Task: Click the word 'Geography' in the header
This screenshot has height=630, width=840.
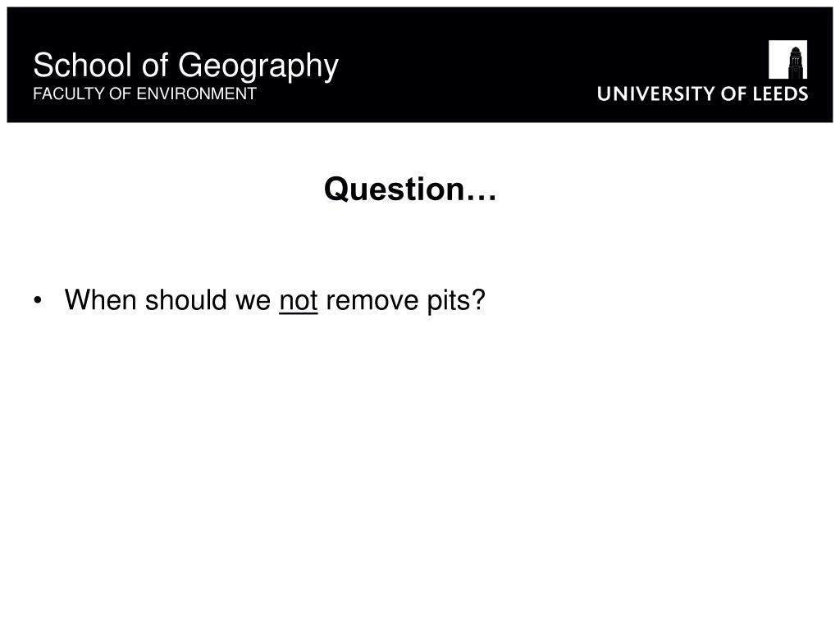Action: pos(258,67)
